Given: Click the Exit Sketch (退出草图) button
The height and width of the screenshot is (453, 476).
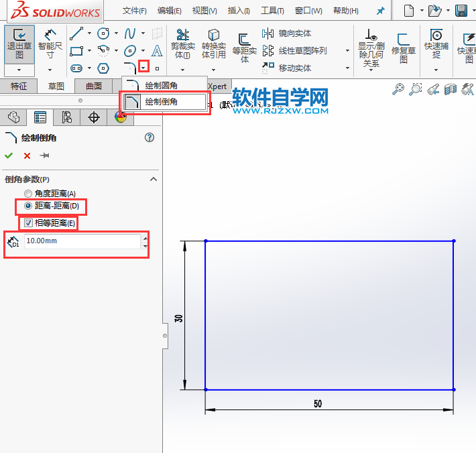Looking at the screenshot, I should [x=19, y=44].
